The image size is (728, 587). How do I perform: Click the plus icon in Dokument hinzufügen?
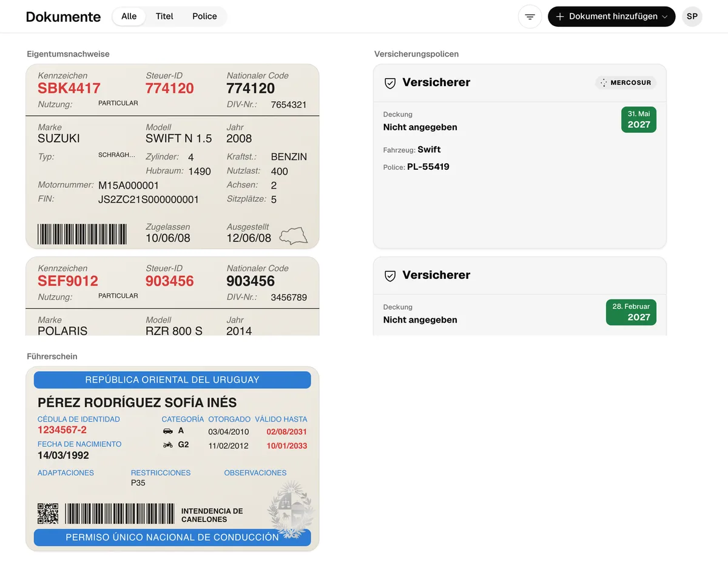point(560,16)
